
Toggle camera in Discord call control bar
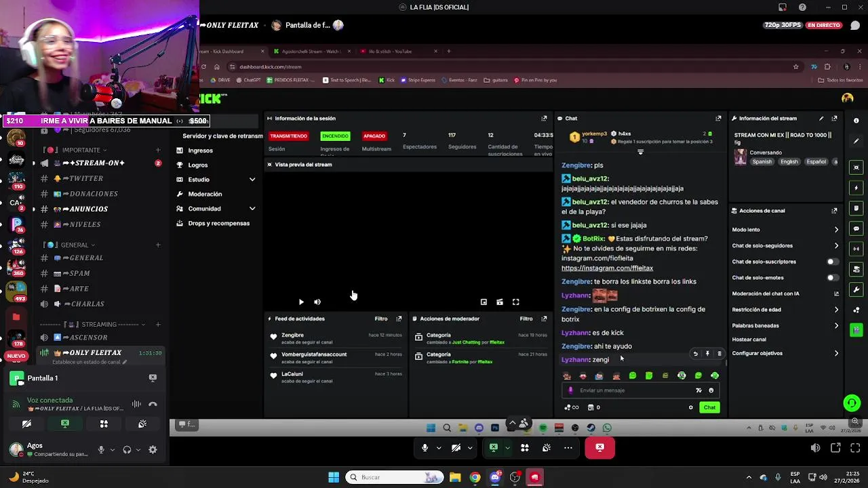click(x=456, y=448)
